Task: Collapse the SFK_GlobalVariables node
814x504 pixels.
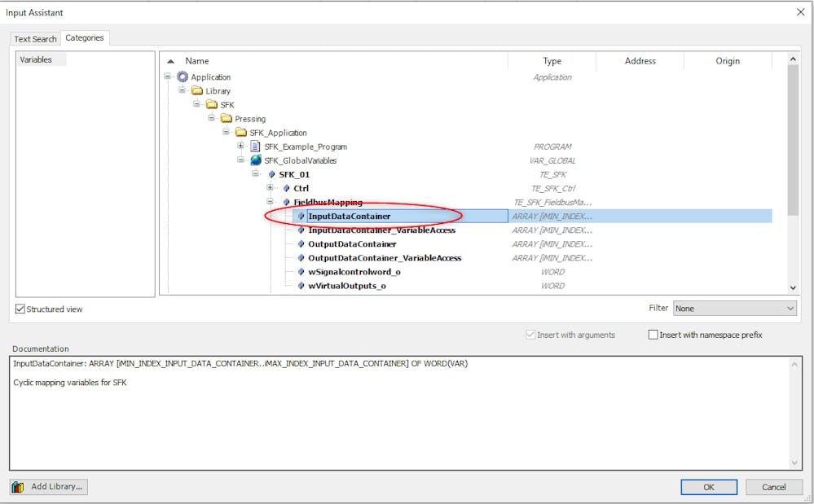Action: [241, 160]
